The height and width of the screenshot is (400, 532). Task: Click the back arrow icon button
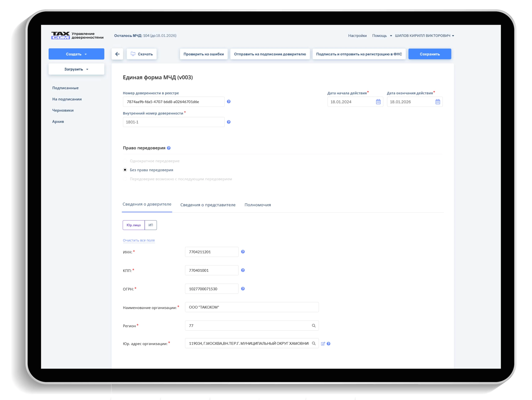tap(117, 54)
